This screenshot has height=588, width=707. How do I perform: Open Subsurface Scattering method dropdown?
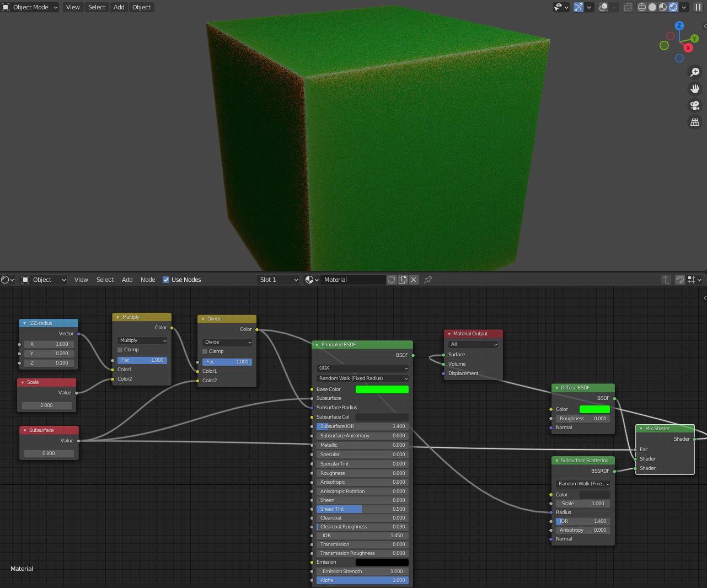tap(583, 484)
